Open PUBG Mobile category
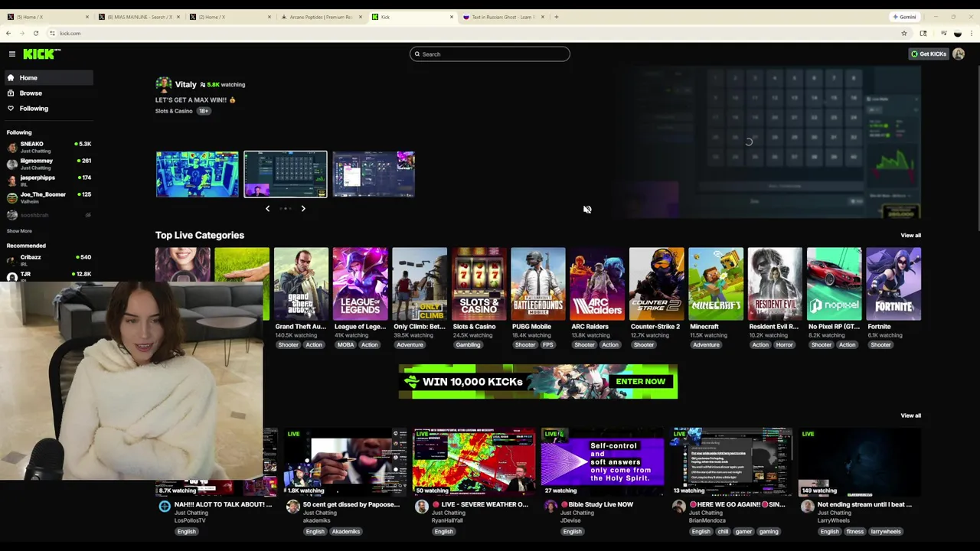Screen dimensions: 980x551 coord(538,284)
